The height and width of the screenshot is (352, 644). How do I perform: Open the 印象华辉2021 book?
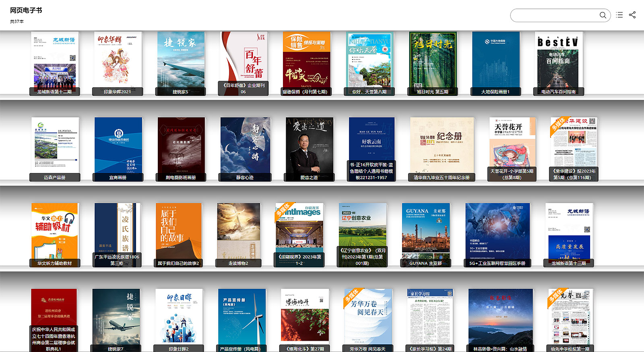(118, 60)
